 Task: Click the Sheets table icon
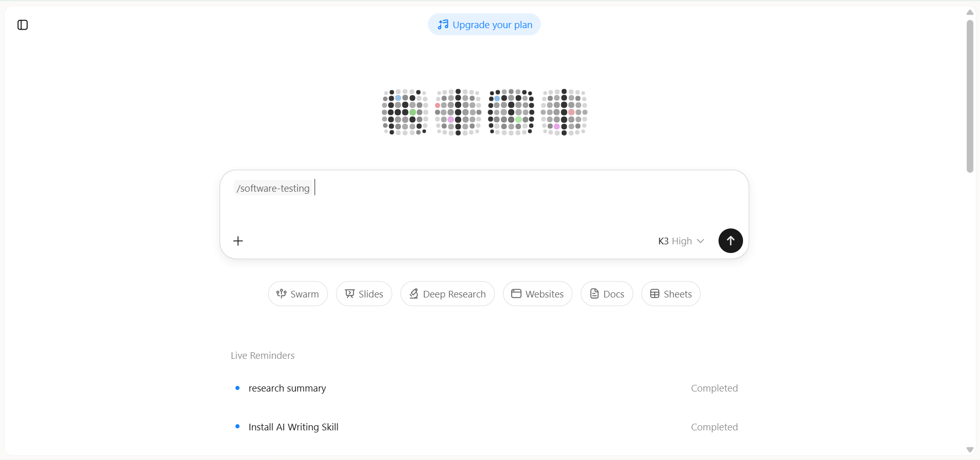click(x=655, y=293)
